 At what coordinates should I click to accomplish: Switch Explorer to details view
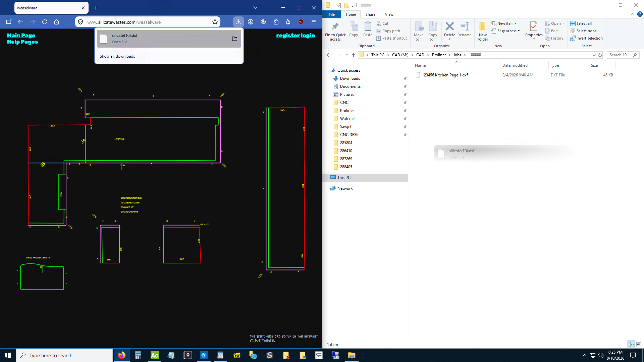pyautogui.click(x=631, y=344)
